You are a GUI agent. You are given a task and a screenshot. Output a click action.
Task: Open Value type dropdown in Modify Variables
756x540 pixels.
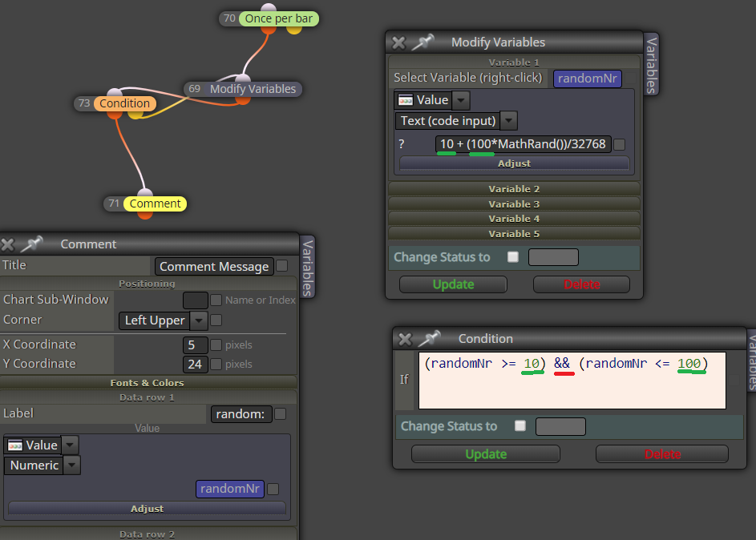coord(462,100)
